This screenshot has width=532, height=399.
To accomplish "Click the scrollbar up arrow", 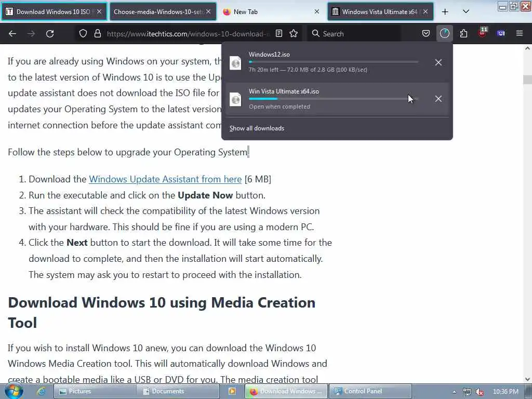I will [527, 48].
